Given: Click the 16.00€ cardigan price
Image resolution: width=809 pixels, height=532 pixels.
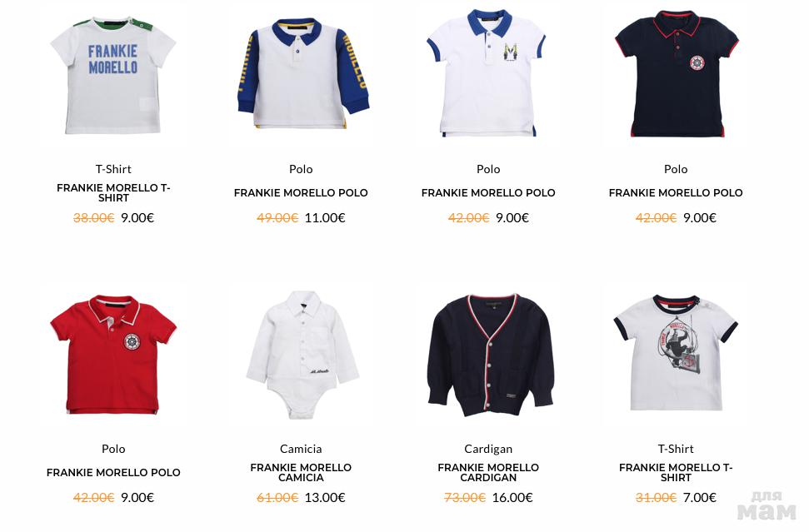Looking at the screenshot, I should pos(512,498).
